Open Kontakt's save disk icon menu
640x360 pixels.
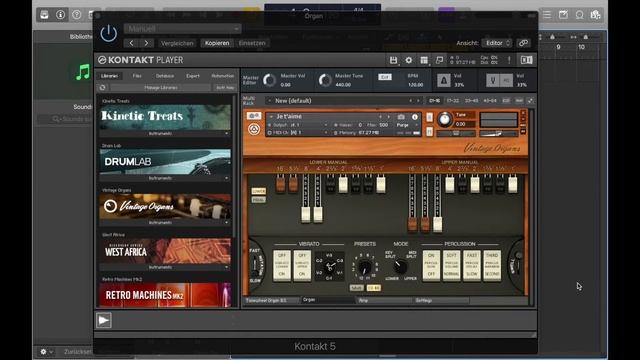[393, 60]
